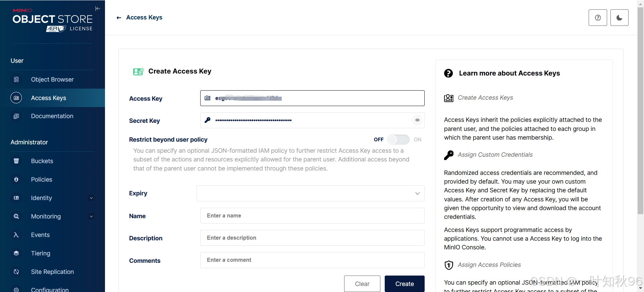Click the 'Assign Access Policies' help heading
The height and width of the screenshot is (292, 644).
pos(489,265)
